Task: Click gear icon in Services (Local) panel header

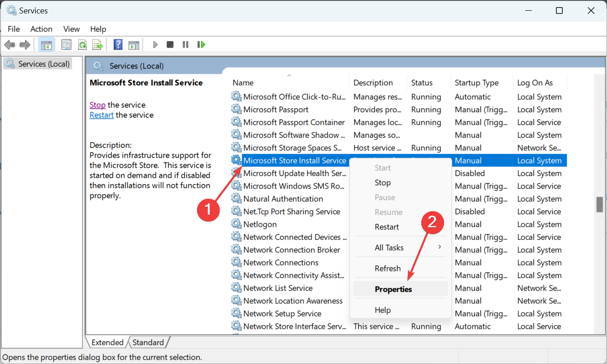Action: coord(98,66)
